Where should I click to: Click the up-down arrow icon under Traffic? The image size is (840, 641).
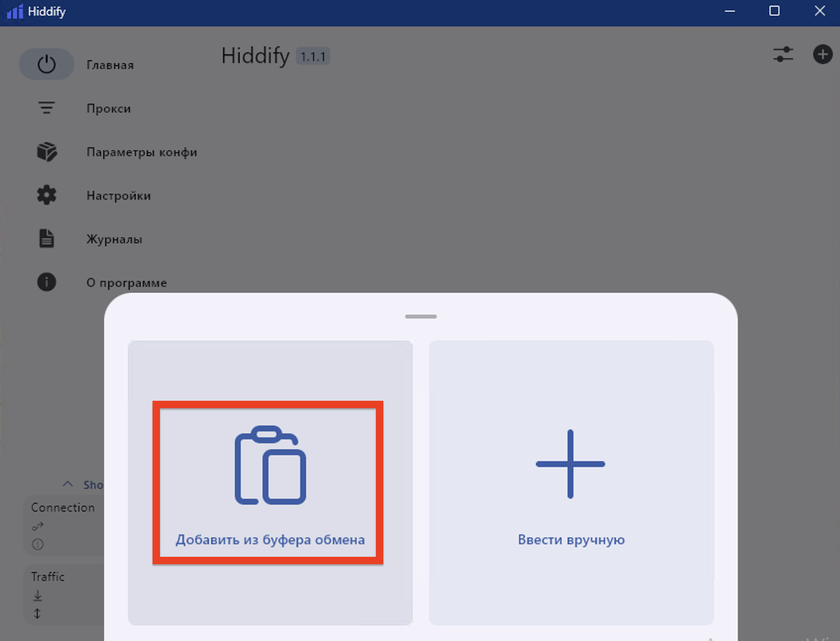point(38,614)
